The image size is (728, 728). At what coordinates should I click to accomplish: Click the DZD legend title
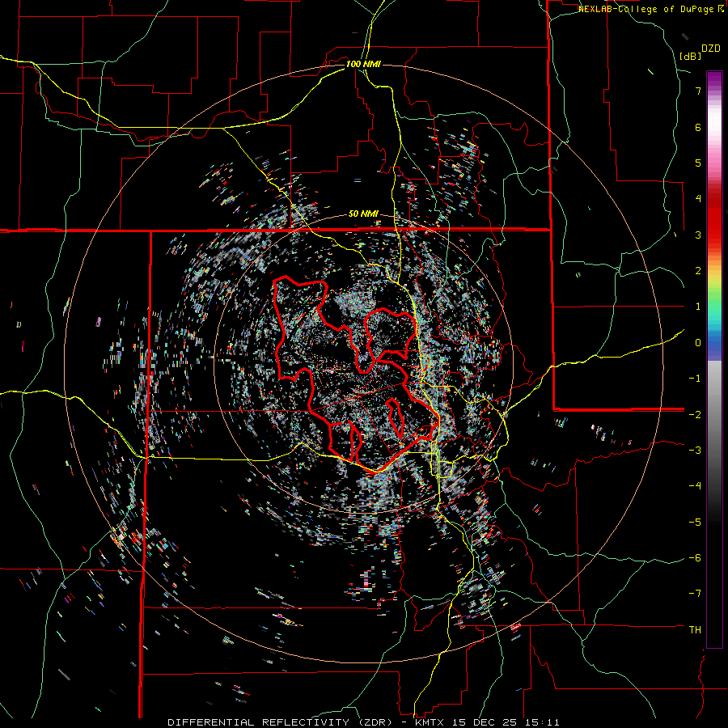click(x=711, y=49)
